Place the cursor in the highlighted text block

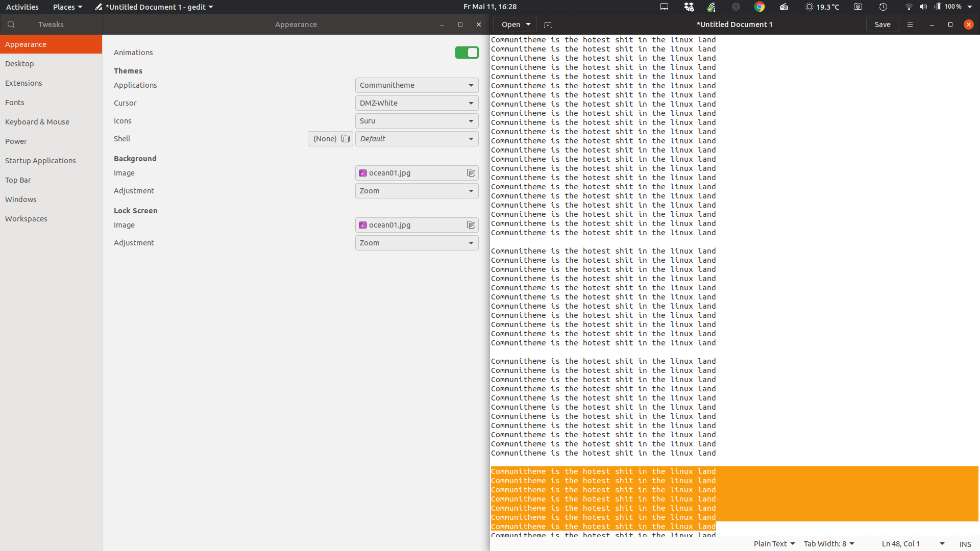[x=602, y=499]
